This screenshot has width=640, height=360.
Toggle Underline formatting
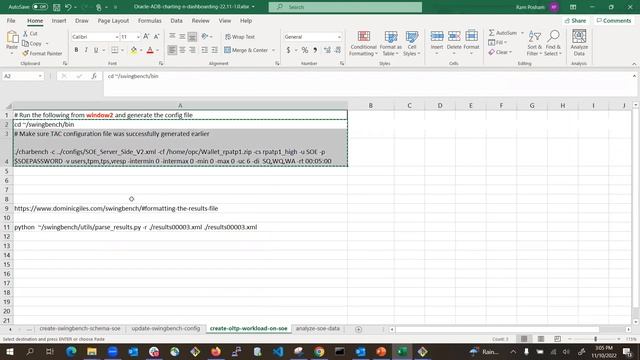(96, 50)
